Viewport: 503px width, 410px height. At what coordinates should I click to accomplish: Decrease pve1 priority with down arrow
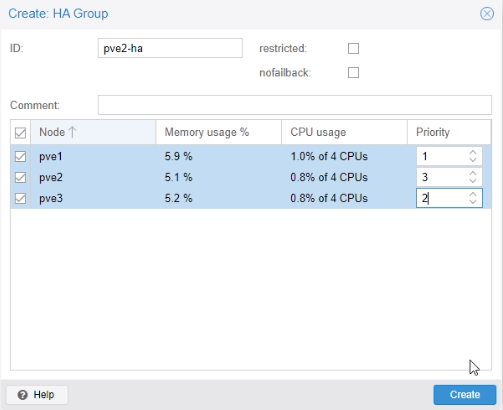[x=473, y=160]
